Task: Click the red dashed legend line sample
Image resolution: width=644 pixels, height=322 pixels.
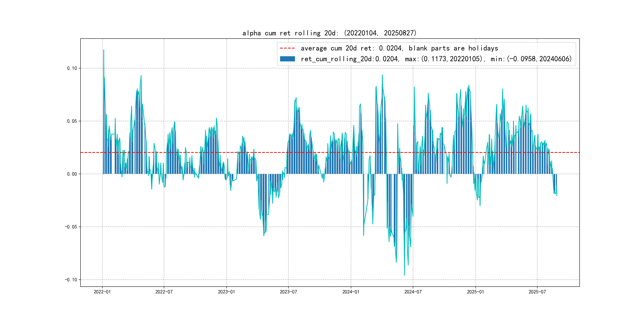Action: 287,48
